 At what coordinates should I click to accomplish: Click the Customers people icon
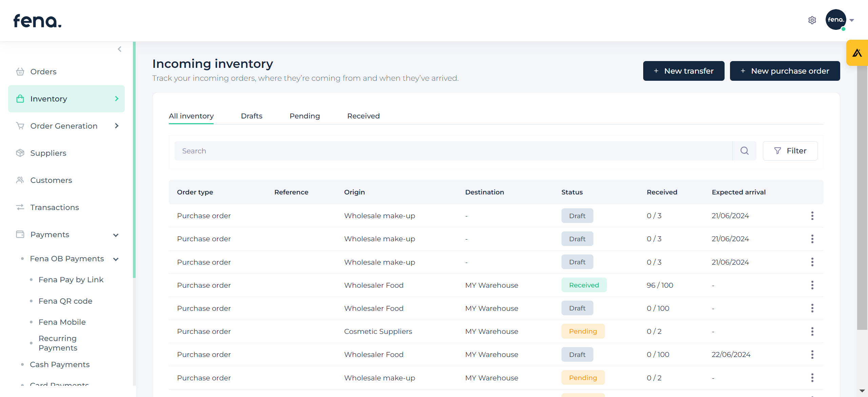[20, 180]
